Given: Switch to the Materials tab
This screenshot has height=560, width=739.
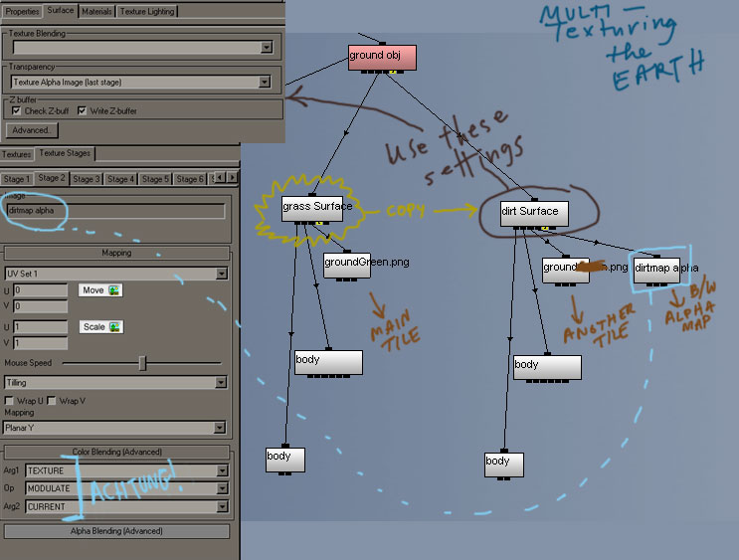Looking at the screenshot, I should coord(96,11).
